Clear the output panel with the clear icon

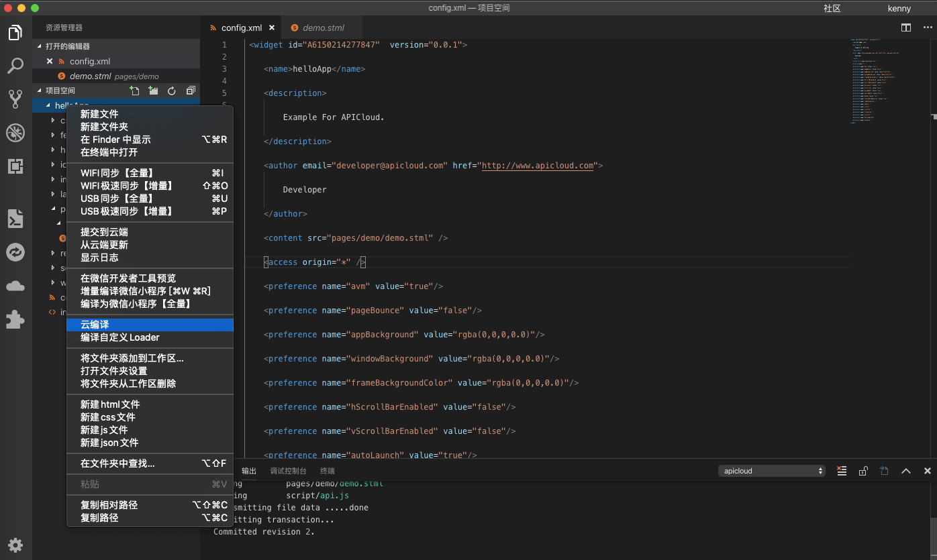point(842,471)
